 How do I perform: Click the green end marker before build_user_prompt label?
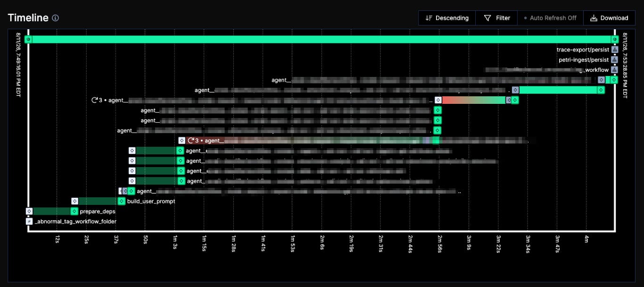[x=121, y=201]
